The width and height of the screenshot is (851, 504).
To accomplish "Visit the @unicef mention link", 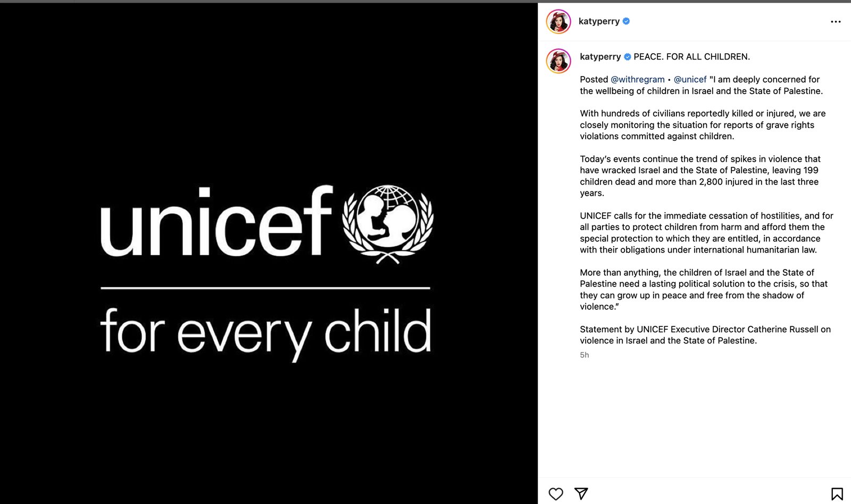I will point(690,79).
